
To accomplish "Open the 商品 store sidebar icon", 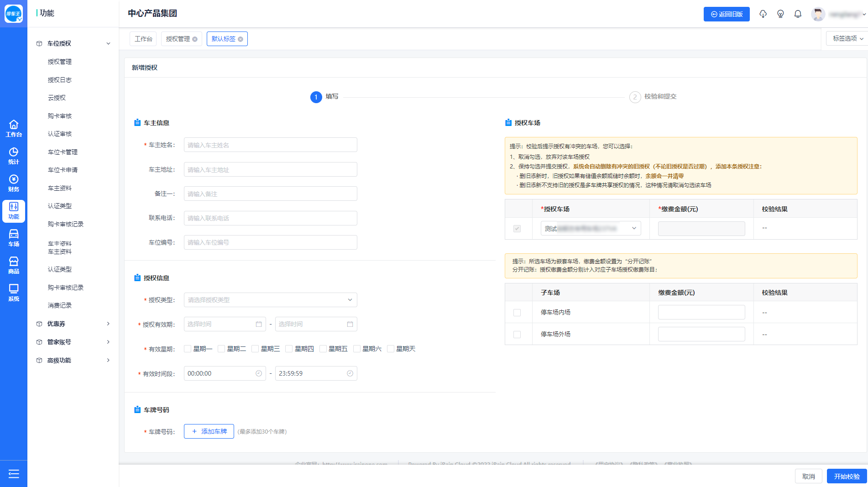I will (x=14, y=265).
